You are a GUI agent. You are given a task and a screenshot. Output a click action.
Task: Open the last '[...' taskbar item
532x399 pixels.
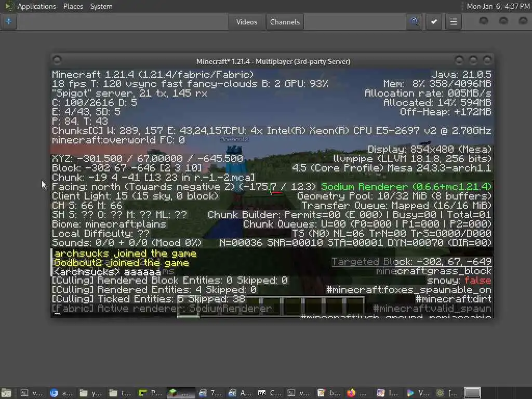click(447, 393)
